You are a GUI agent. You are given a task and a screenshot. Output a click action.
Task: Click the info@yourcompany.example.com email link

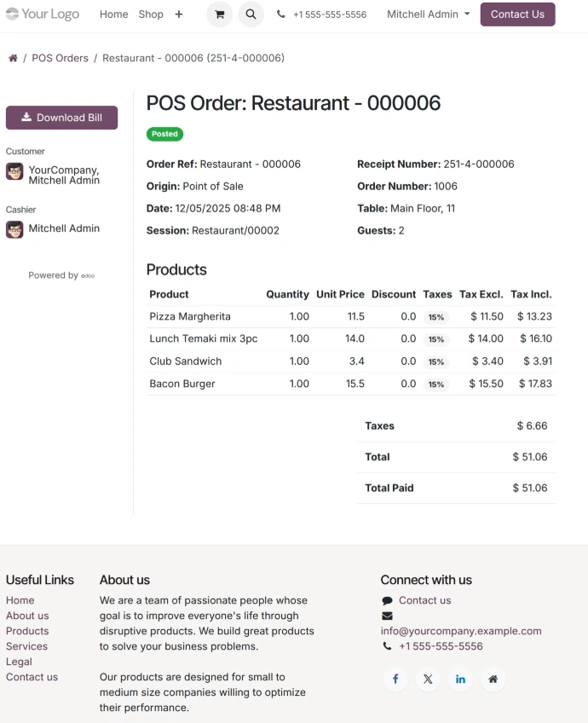(x=461, y=631)
